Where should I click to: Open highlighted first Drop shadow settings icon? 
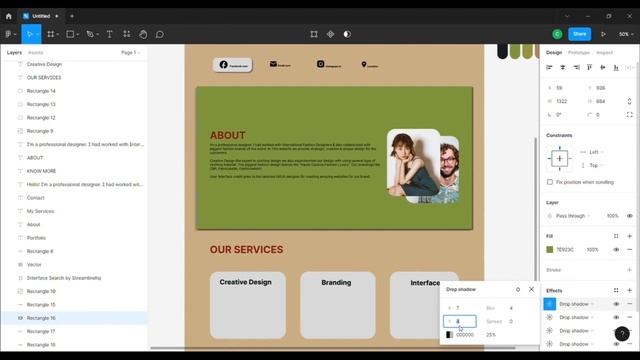[x=550, y=304]
